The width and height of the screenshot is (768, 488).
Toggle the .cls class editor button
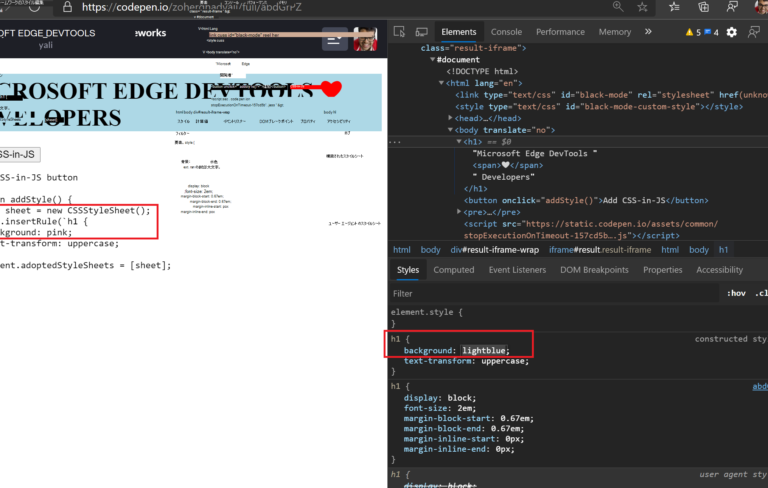click(x=761, y=293)
